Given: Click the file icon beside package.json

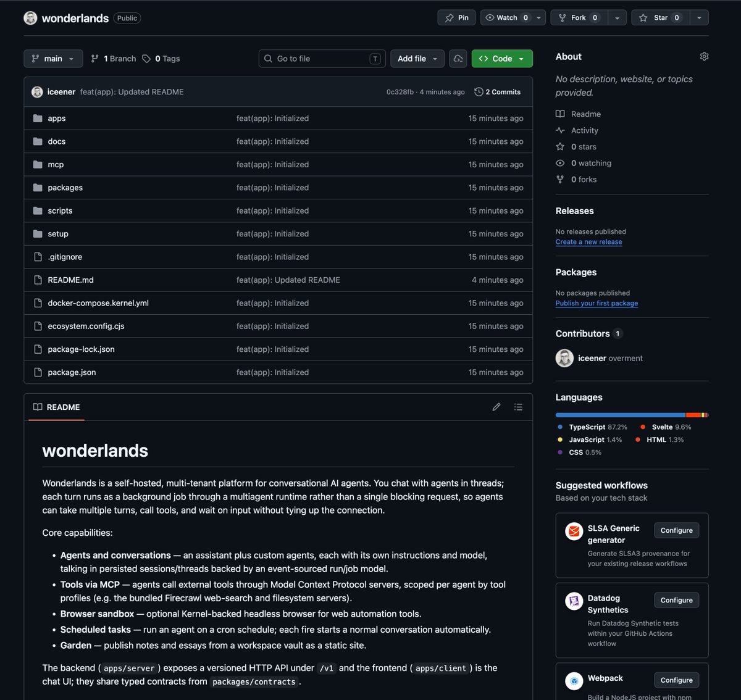Looking at the screenshot, I should pos(38,372).
